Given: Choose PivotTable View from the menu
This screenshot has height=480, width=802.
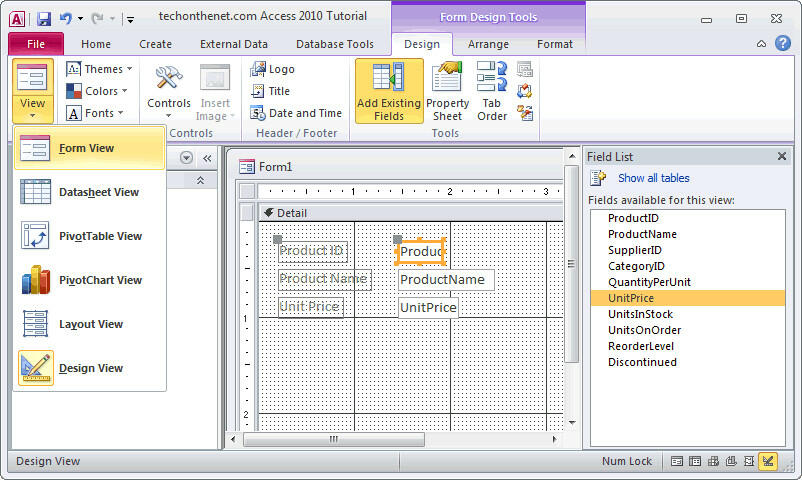Looking at the screenshot, I should tap(90, 236).
